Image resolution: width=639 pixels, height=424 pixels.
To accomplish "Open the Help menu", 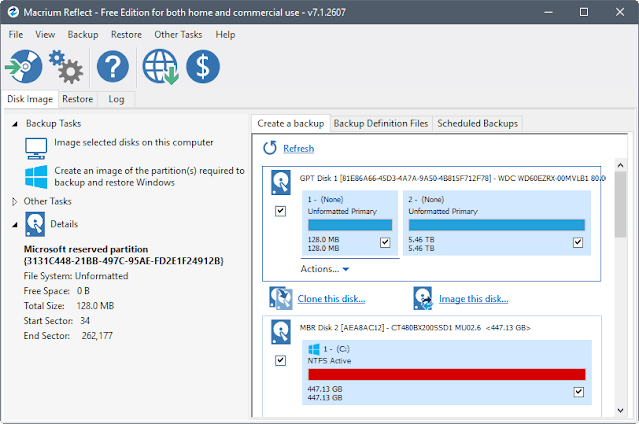I will click(x=225, y=35).
